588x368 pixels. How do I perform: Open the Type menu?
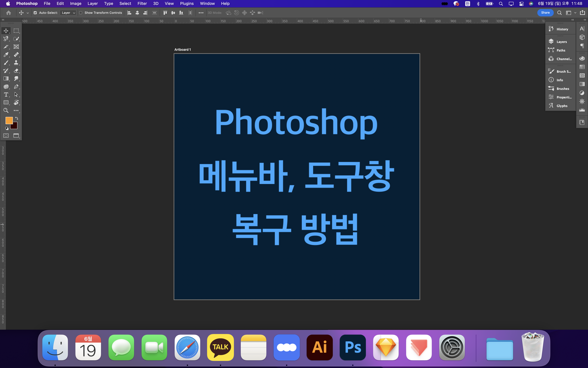[x=108, y=4]
